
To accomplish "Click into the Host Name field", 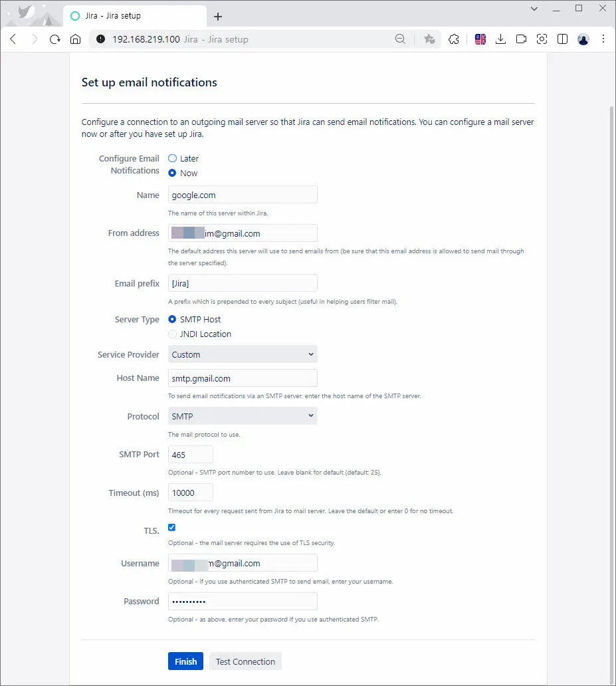I will [243, 378].
